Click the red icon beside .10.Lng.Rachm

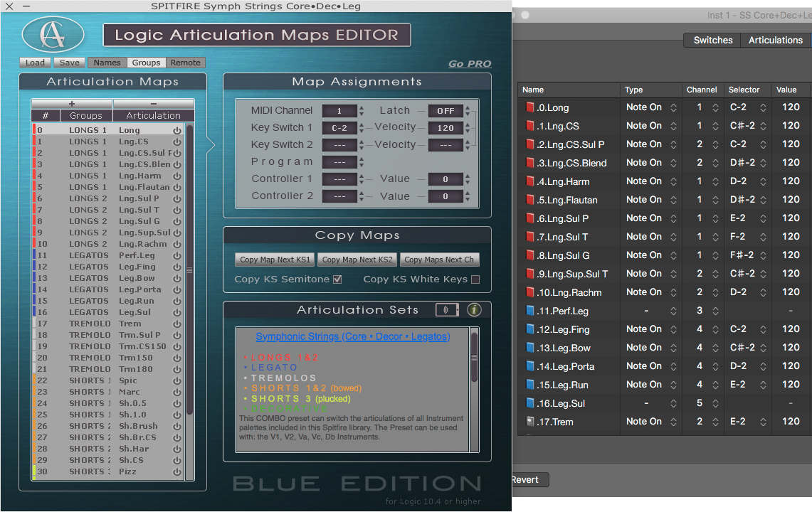click(x=529, y=292)
